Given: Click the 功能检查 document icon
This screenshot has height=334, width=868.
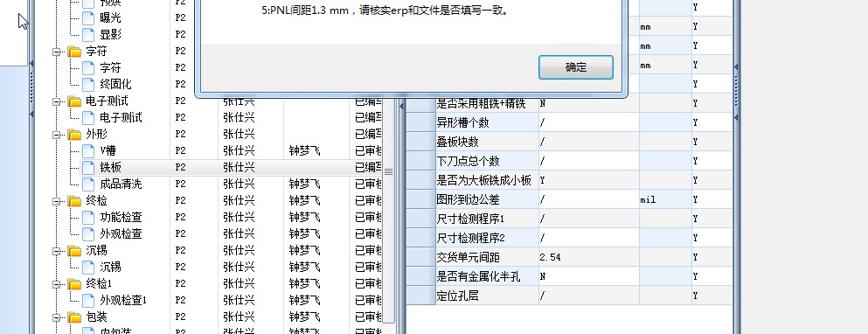Looking at the screenshot, I should (88, 218).
